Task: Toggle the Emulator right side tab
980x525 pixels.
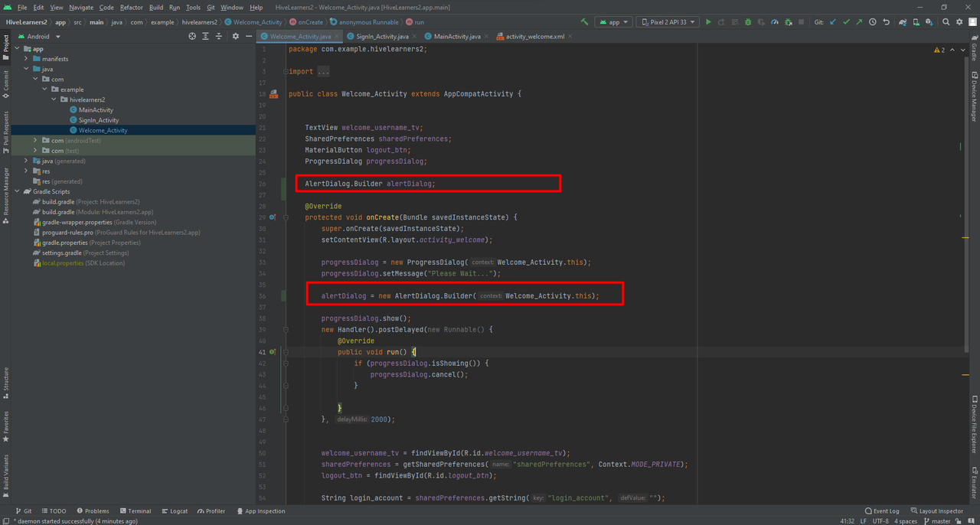Action: 974,482
